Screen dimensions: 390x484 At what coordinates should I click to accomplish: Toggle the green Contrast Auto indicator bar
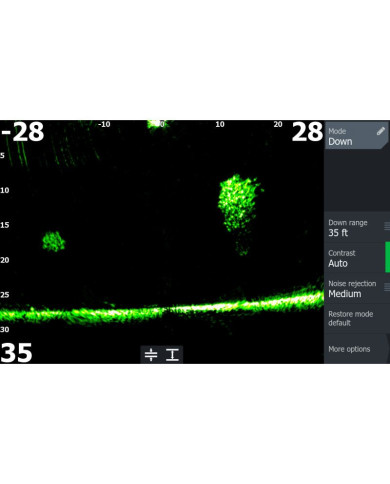coord(387,257)
